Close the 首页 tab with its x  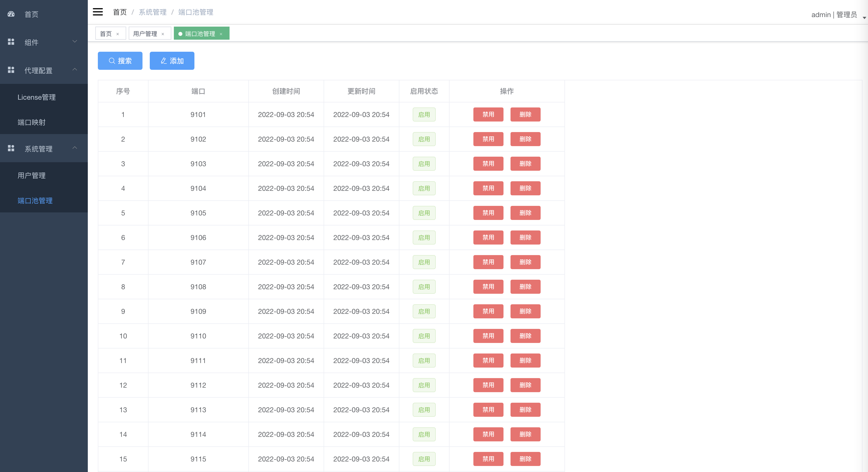click(118, 34)
